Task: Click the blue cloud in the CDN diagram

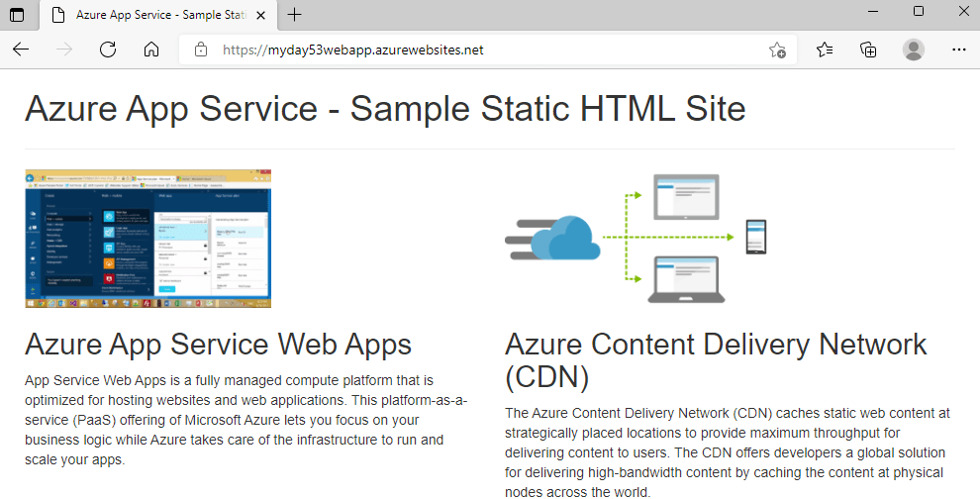Action: coord(565,238)
